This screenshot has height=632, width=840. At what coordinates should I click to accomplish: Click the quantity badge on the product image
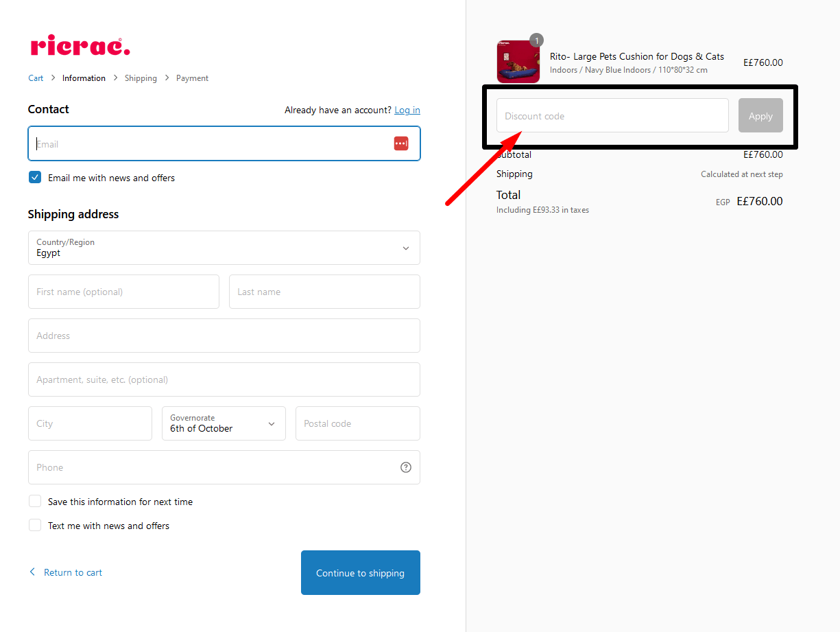coord(536,40)
